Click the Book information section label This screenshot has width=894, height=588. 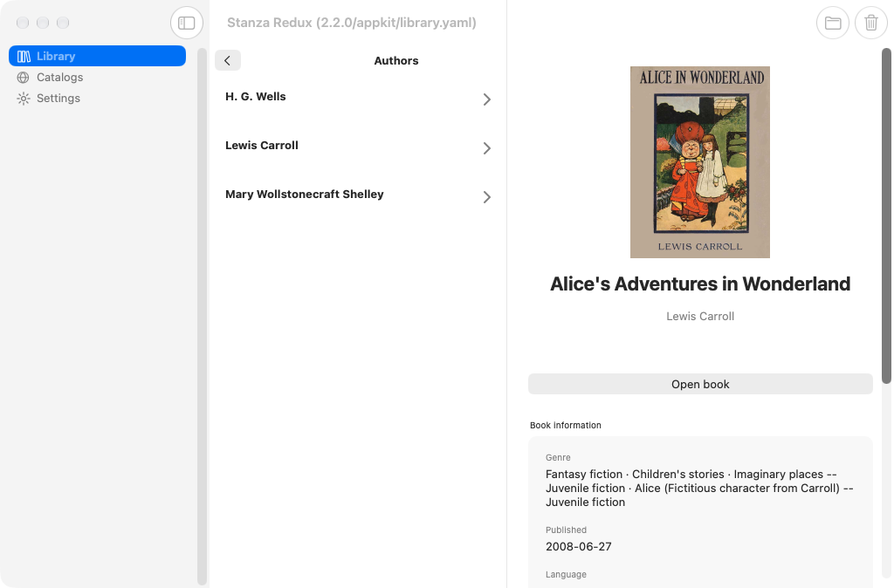point(566,425)
